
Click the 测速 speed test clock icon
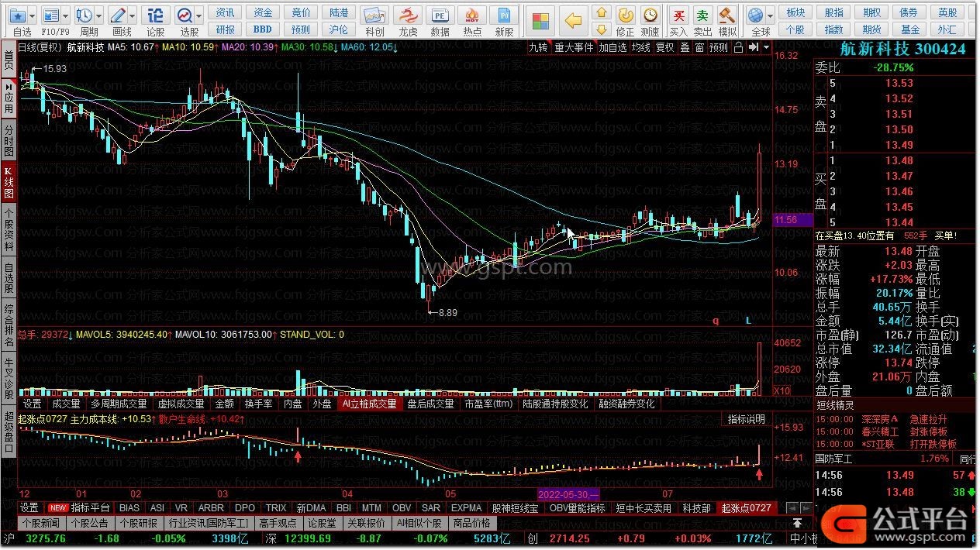650,15
